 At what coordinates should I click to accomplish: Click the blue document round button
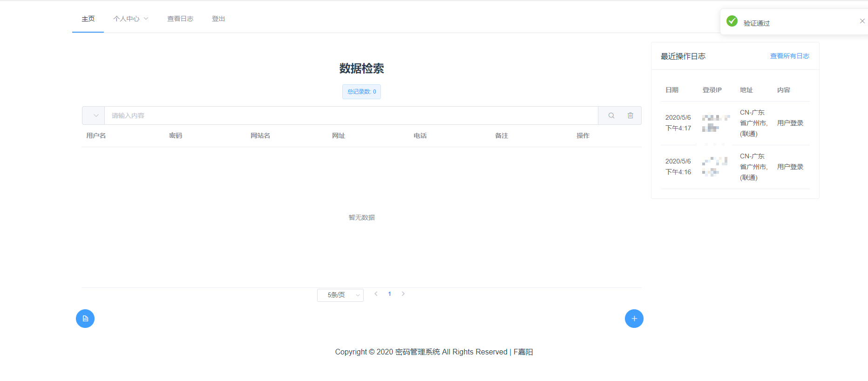85,319
